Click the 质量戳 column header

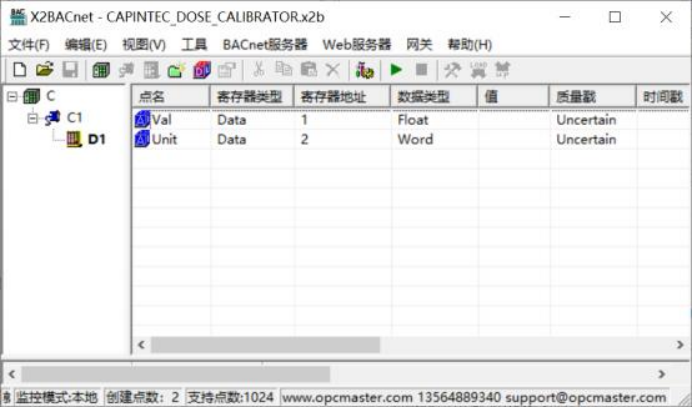[x=593, y=96]
